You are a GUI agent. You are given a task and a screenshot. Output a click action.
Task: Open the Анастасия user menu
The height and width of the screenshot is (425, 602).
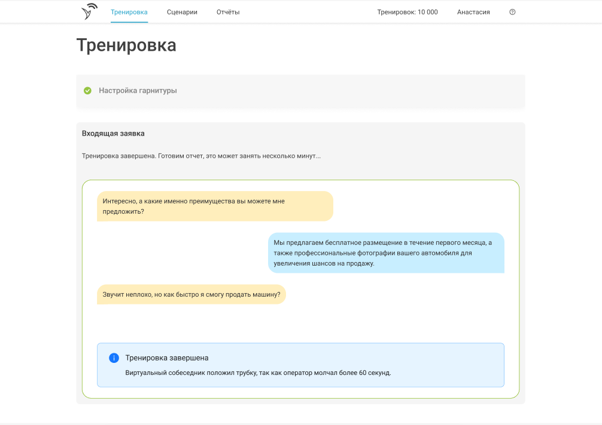[473, 12]
